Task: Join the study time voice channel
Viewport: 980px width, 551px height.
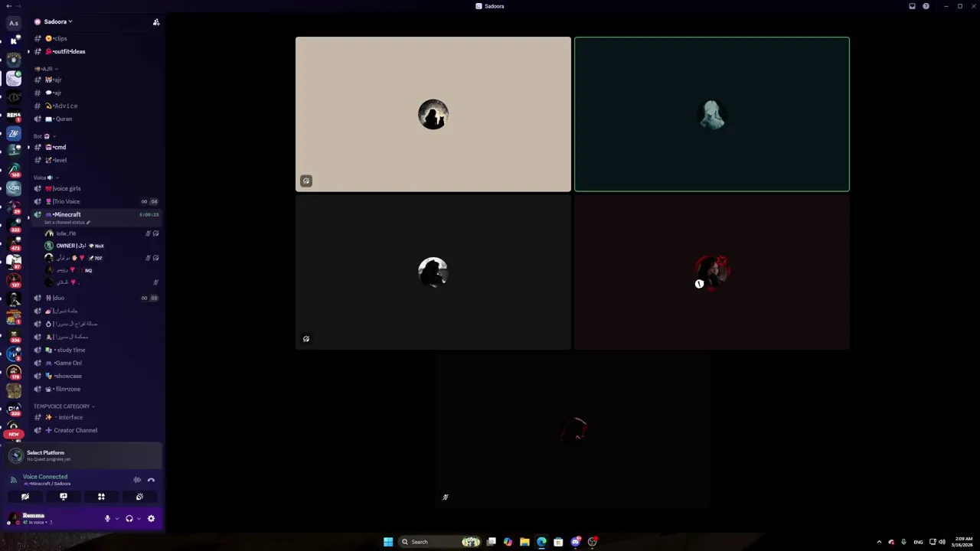Action: click(x=96, y=350)
